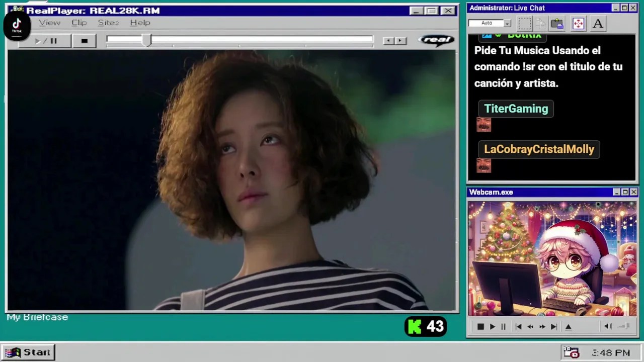Screen dimensions: 644x362
Task: Click the letter A font tool
Action: (x=598, y=24)
